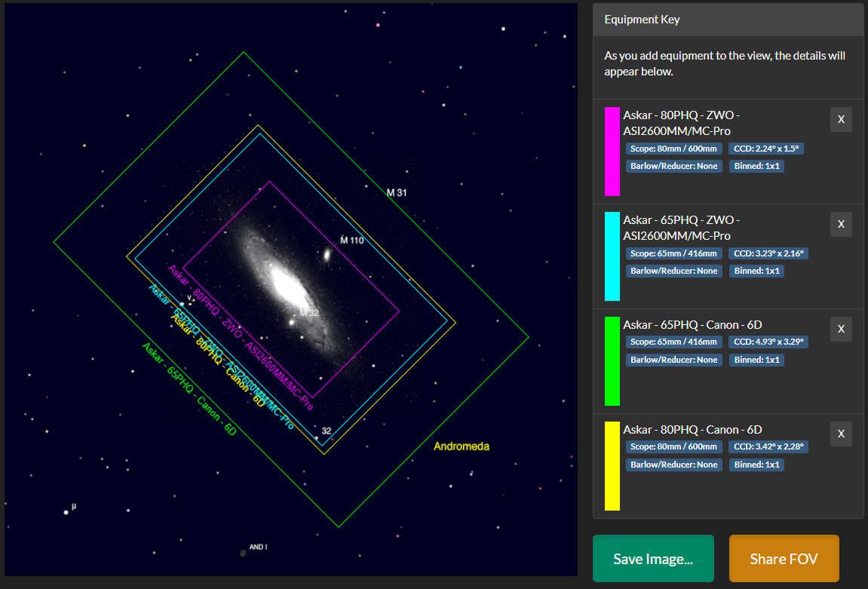Click the CCD: 2.24° x 1.5° badge
Screen dimensions: 868x589
pyautogui.click(x=766, y=149)
